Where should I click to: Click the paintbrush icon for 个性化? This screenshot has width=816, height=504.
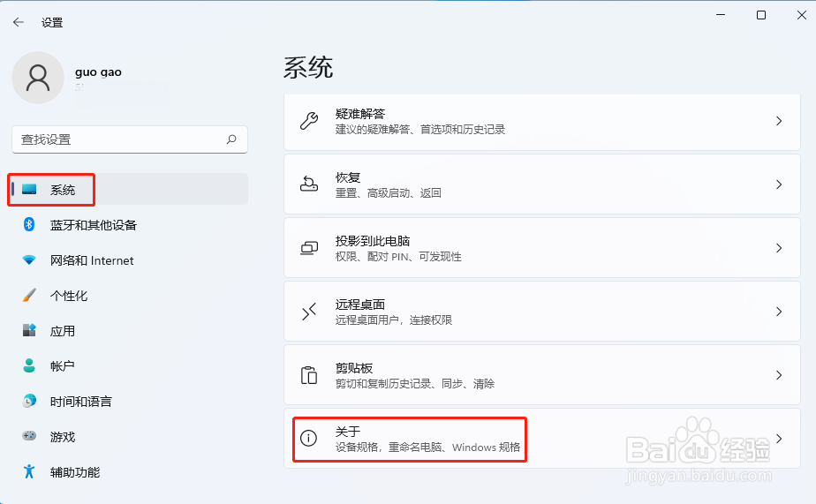tap(29, 295)
